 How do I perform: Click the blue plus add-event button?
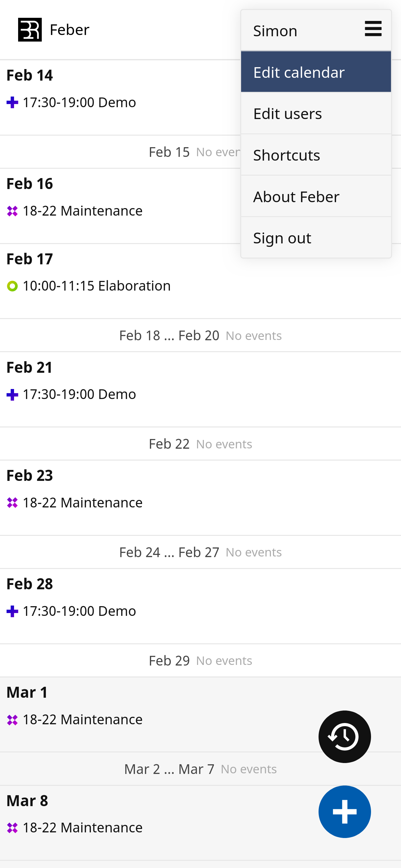coord(344,811)
